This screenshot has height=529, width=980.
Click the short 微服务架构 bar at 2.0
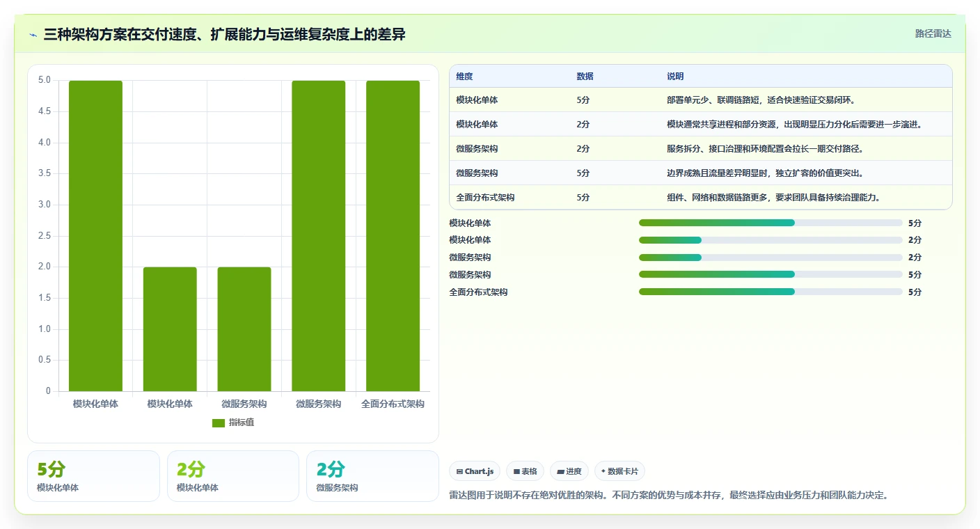point(244,329)
